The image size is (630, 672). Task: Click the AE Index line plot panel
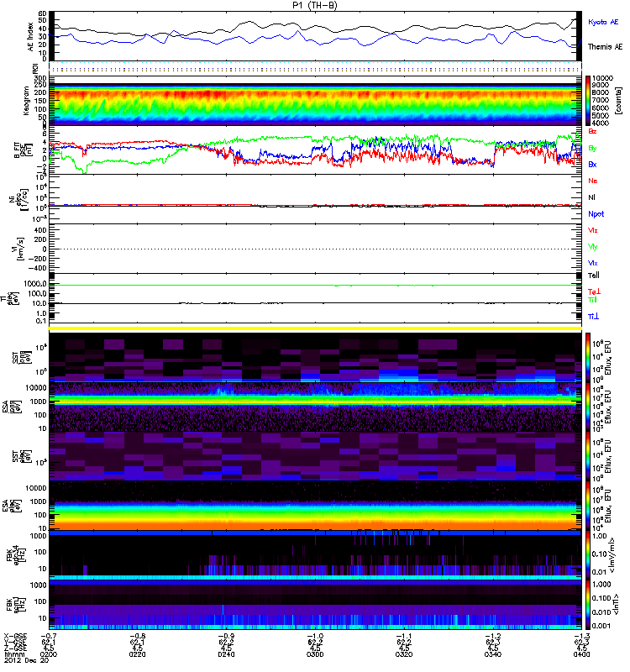315,36
